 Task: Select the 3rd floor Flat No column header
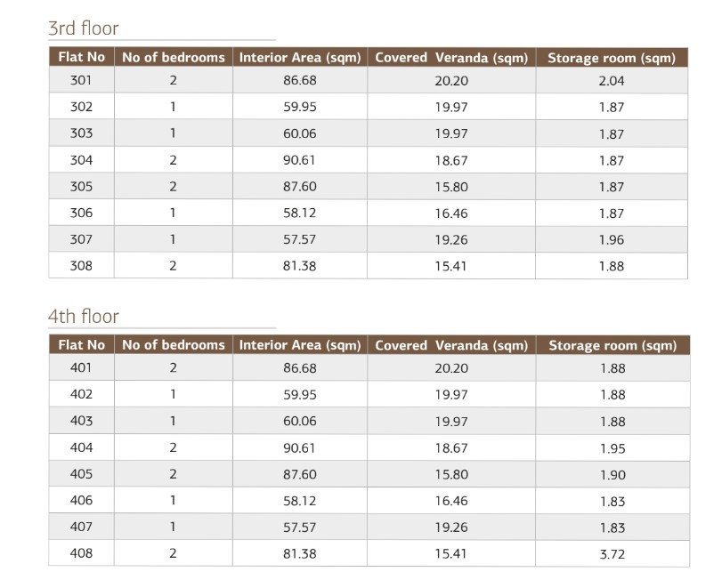click(x=82, y=57)
